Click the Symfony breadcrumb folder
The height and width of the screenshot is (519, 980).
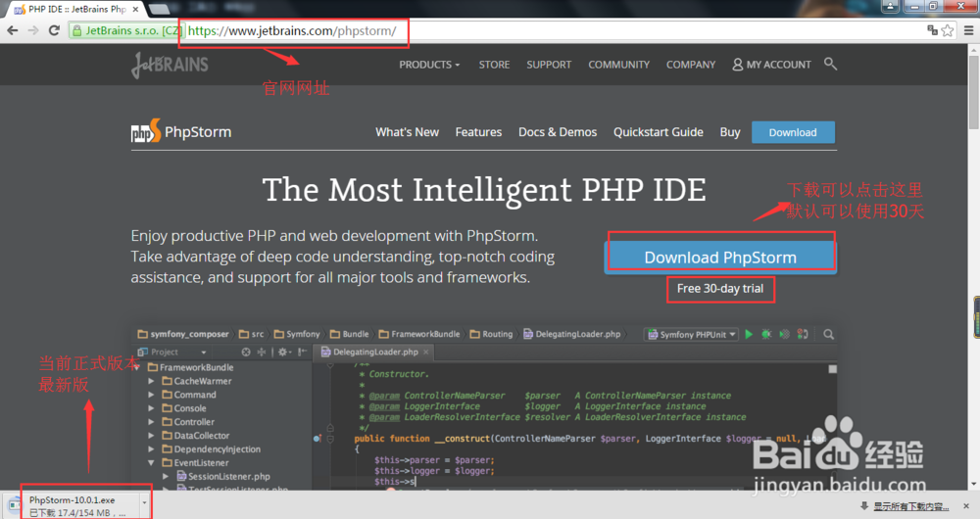point(297,334)
